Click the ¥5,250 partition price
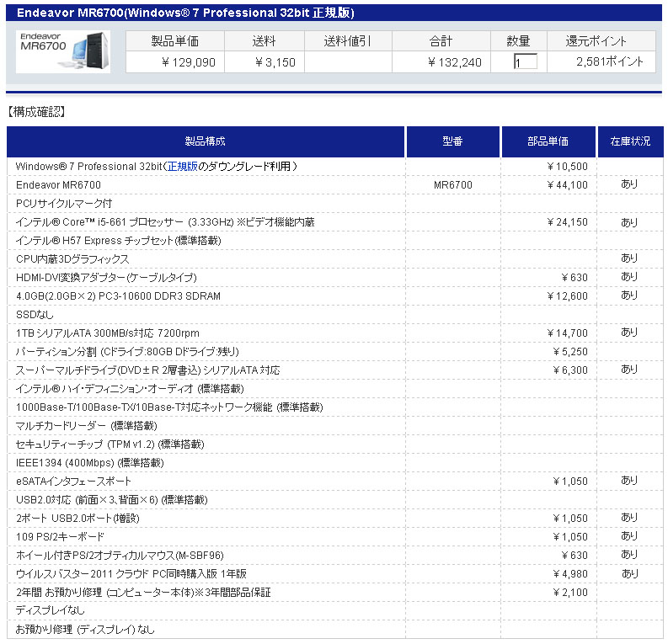 coord(570,352)
